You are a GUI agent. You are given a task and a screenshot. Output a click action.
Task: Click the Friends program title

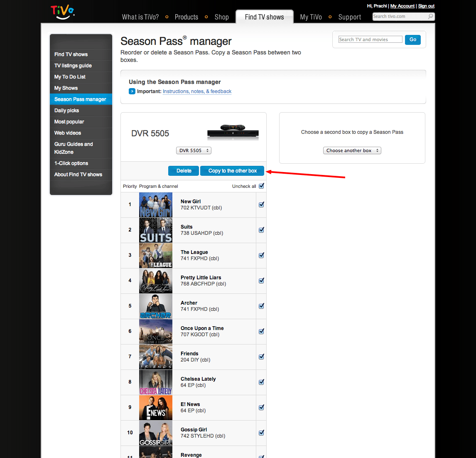click(x=189, y=354)
